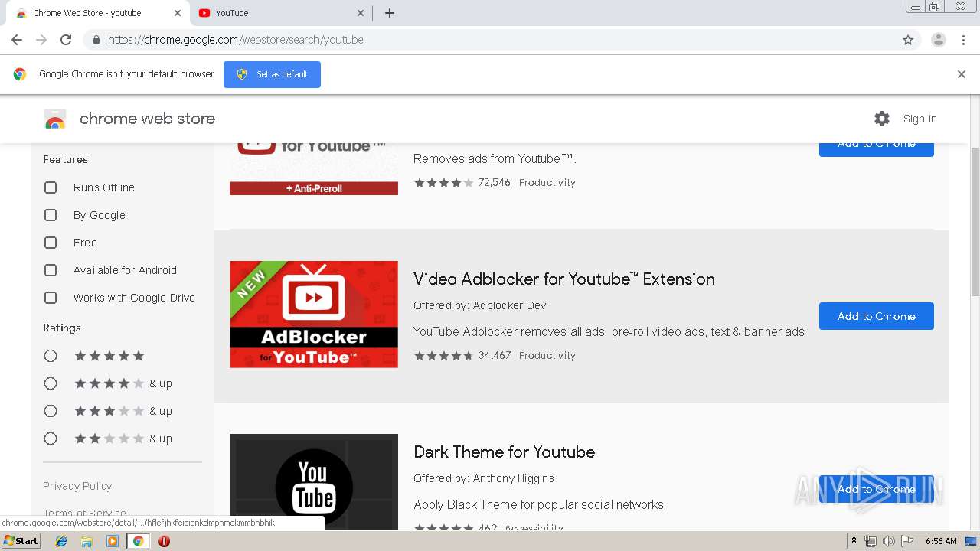Viewport: 980px width, 551px height.
Task: Open the file explorer taskbar icon
Action: point(87,541)
